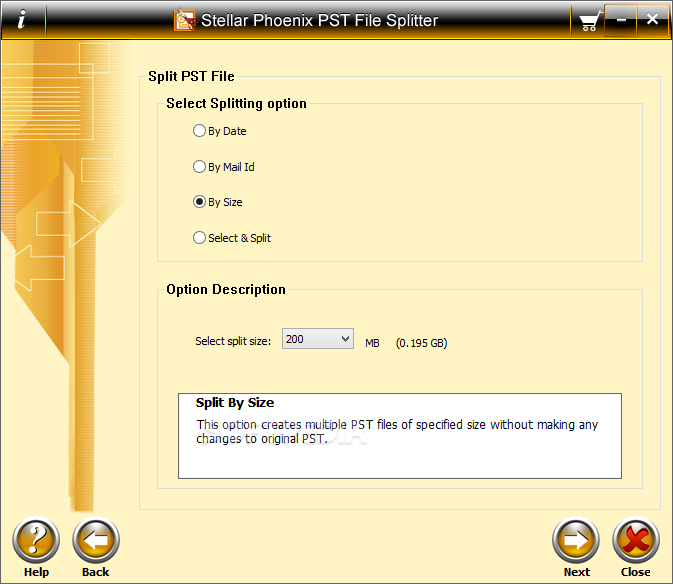Viewport: 673px width, 584px height.
Task: Pick the Select & Split radio option
Action: [232, 238]
